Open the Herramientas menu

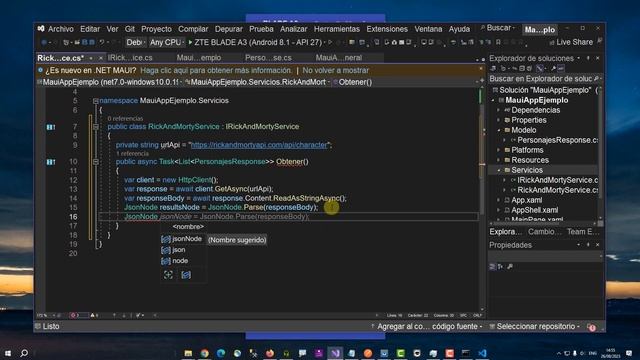click(337, 29)
